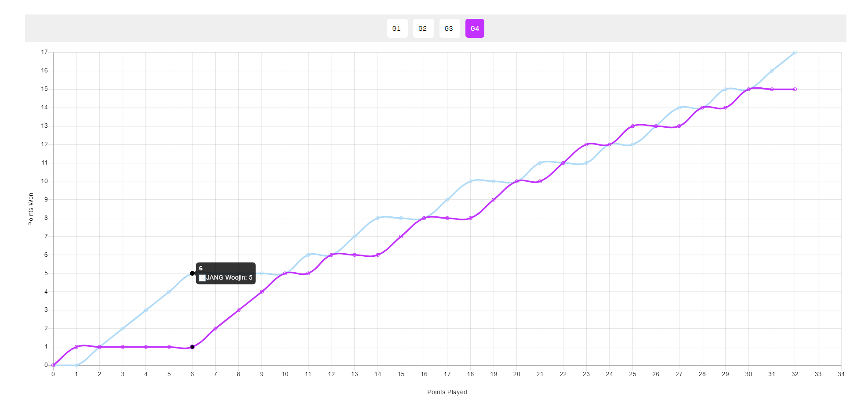Click the "Points Played" x-axis title

(x=447, y=392)
